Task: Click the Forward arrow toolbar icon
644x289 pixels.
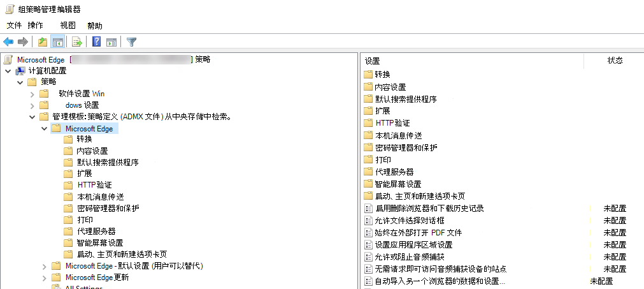Action: [x=22, y=41]
